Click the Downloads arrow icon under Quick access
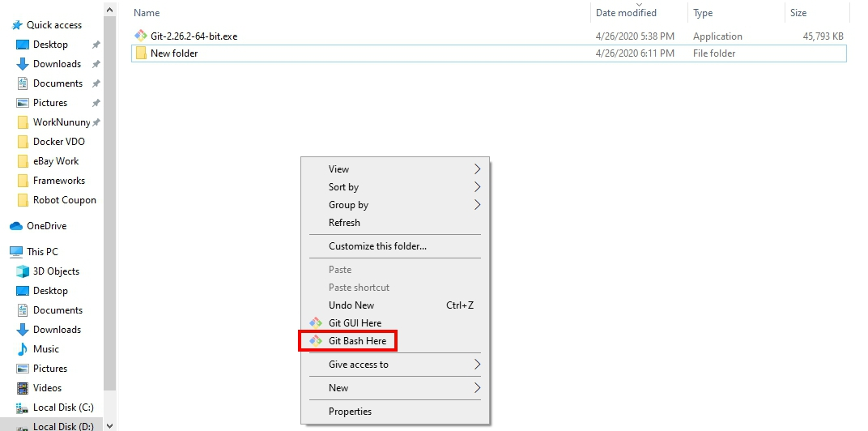The image size is (868, 431). tap(23, 64)
